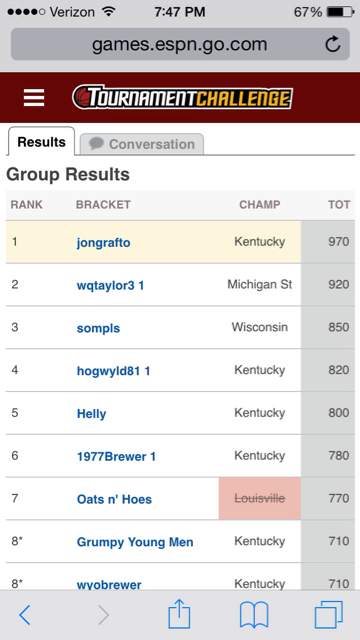This screenshot has height=640, width=360.
Task: Tap the Tournament Challenge logo
Action: click(182, 98)
